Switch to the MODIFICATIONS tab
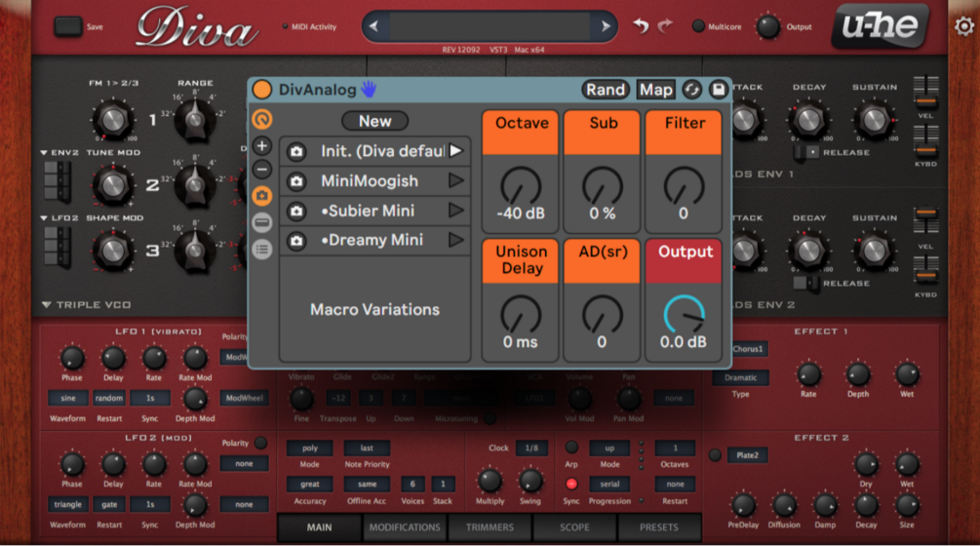980x546 pixels. [405, 527]
